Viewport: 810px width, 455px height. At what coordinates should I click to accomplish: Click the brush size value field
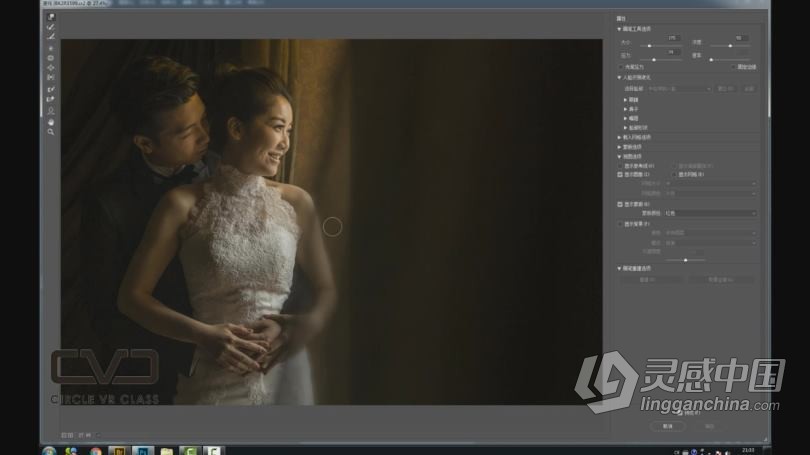(673, 38)
